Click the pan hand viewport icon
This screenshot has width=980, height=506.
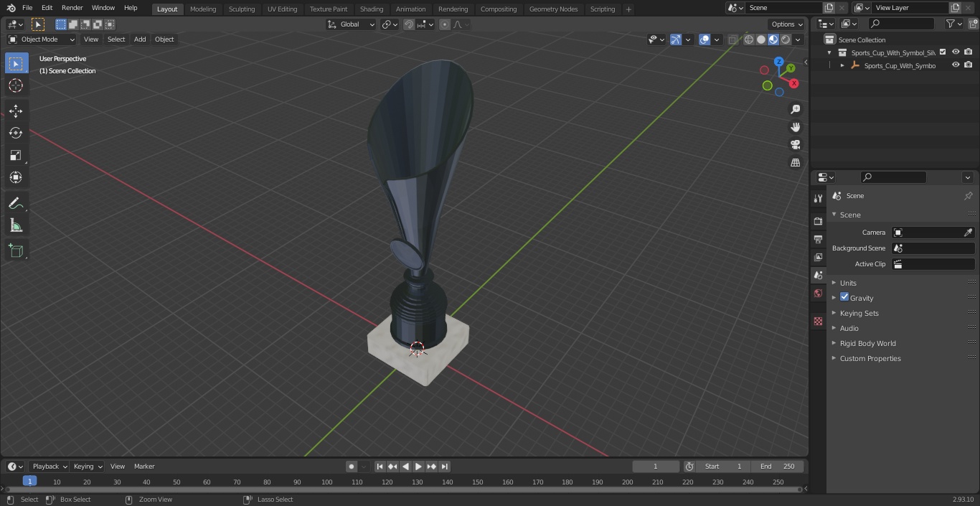[x=795, y=127]
